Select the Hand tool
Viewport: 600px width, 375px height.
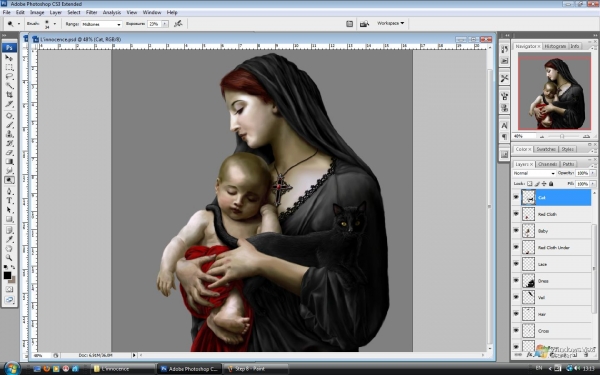pos(9,249)
